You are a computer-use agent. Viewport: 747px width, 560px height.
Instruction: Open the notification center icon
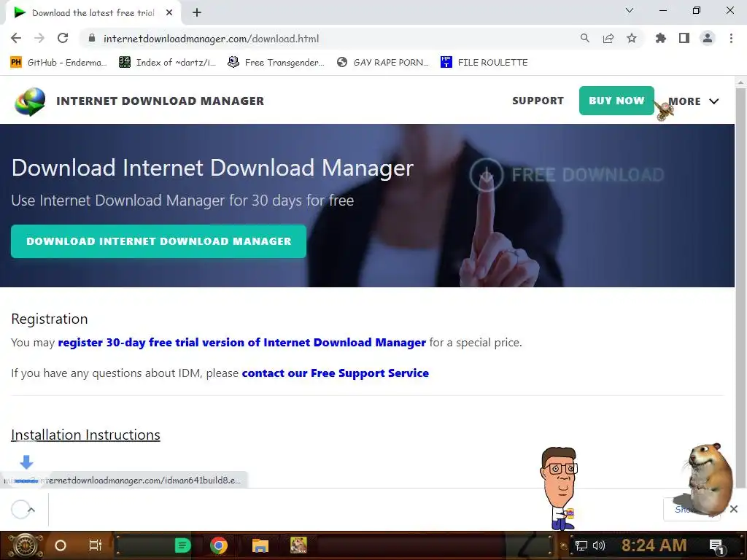717,546
